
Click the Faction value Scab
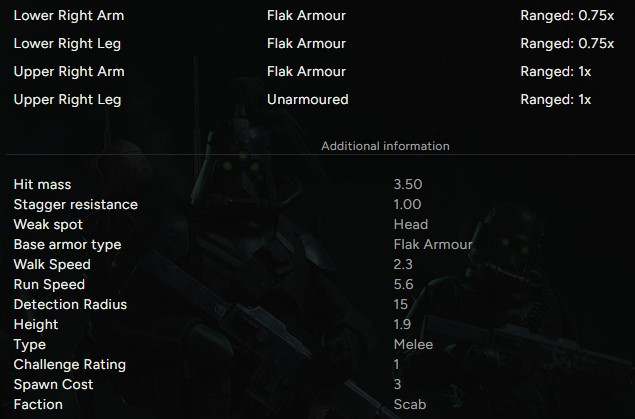410,405
